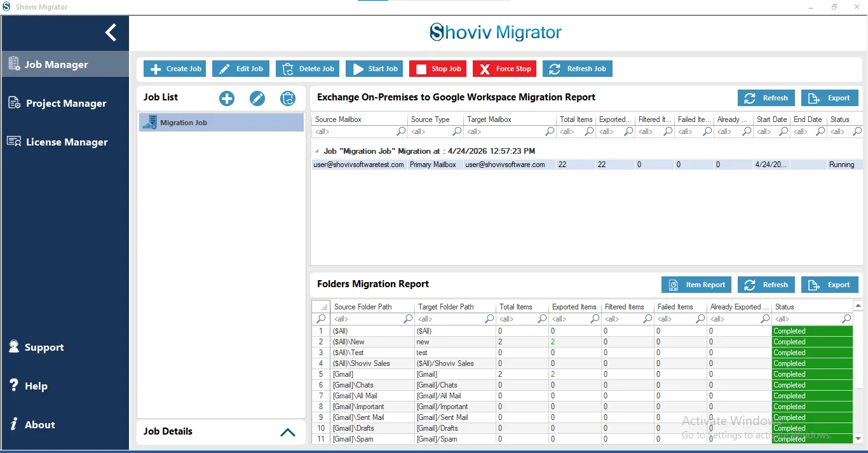Click Start Date column header
The height and width of the screenshot is (453, 868).
click(771, 119)
